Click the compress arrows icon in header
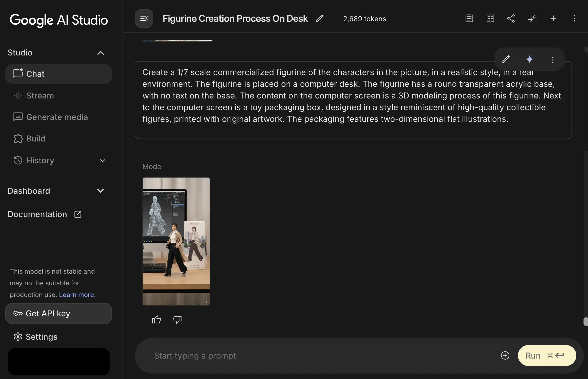Viewport: 588px width, 379px height. click(x=532, y=19)
